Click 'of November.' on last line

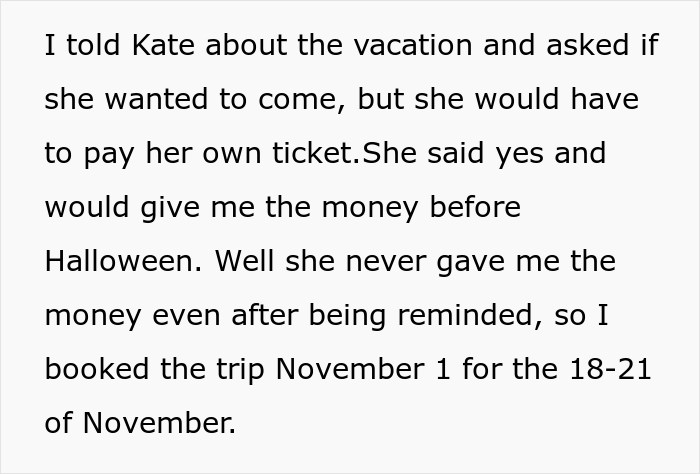140,424
